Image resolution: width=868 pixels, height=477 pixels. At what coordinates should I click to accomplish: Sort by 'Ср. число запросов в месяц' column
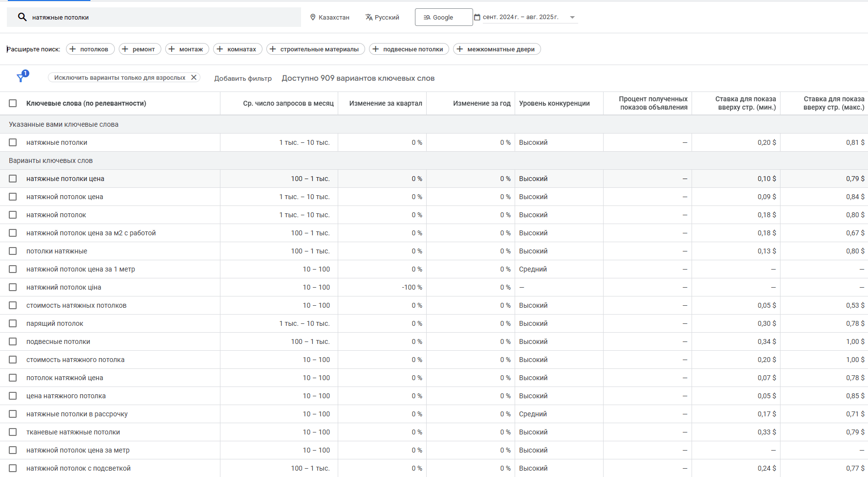288,103
